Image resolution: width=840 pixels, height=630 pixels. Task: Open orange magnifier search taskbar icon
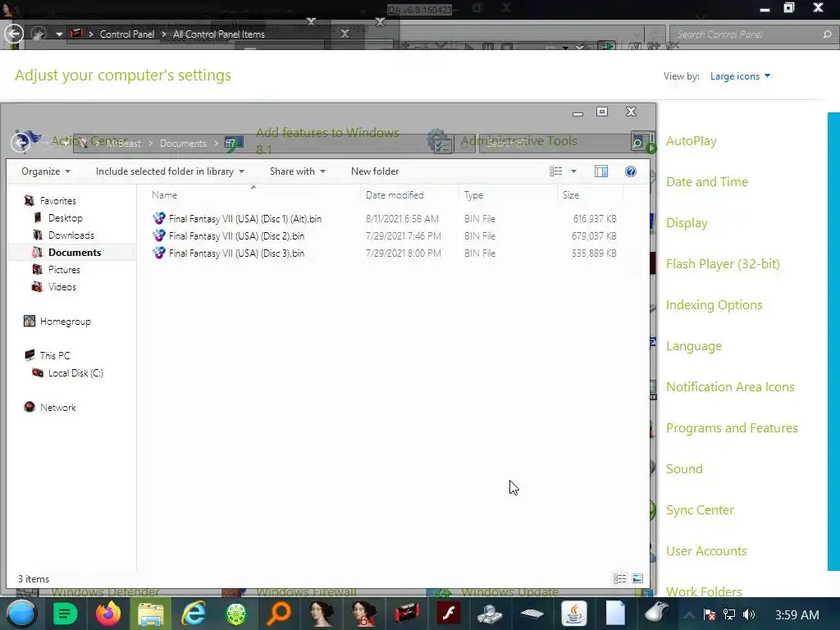[279, 614]
